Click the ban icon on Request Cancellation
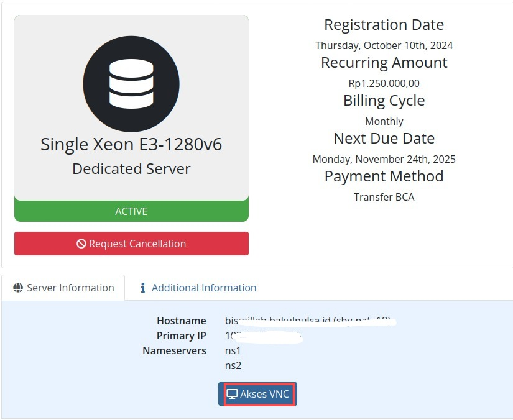The width and height of the screenshot is (513, 420). pos(81,244)
